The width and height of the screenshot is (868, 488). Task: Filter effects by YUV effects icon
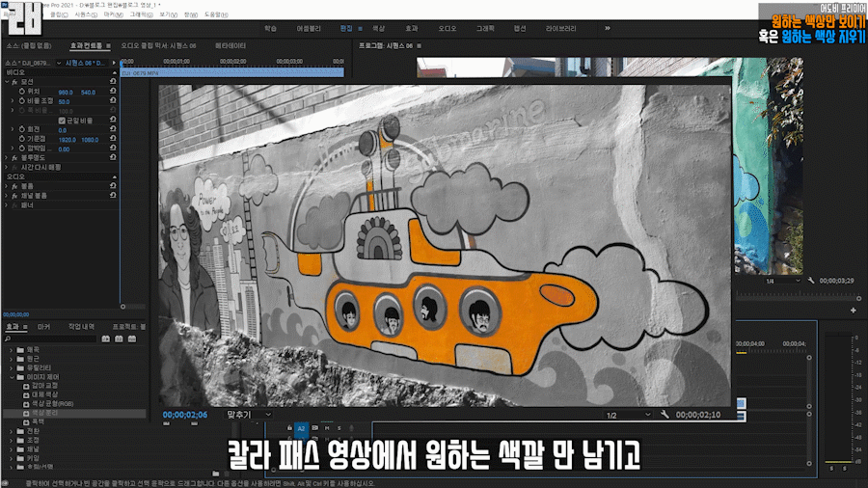(x=132, y=339)
